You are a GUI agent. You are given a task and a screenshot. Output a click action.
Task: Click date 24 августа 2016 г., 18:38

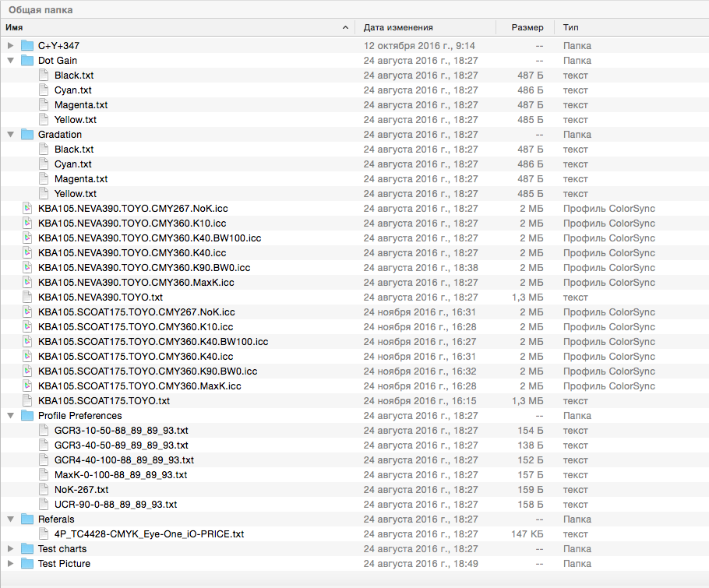click(x=421, y=268)
